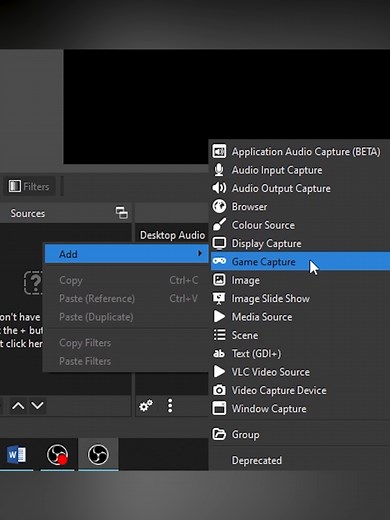The width and height of the screenshot is (390, 520).
Task: Click the Audio Output Capture speaker icon
Action: pos(219,188)
